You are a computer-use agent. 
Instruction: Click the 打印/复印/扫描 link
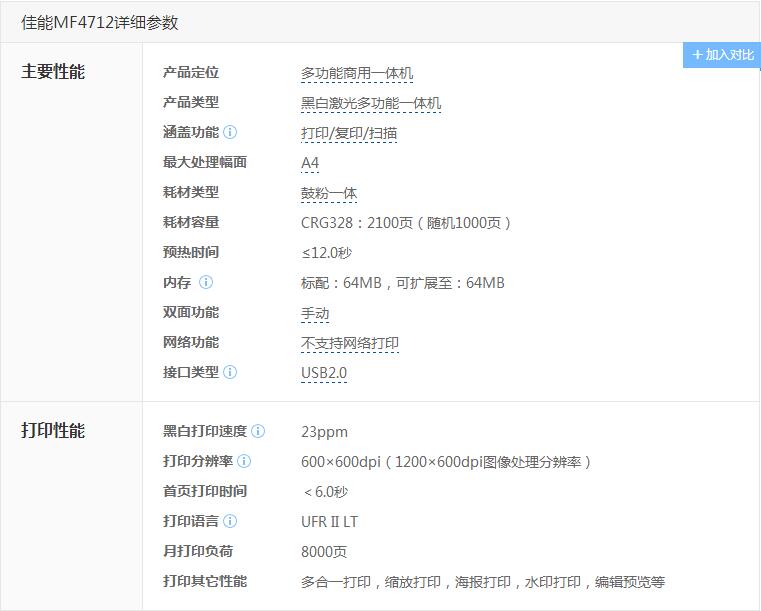(x=349, y=133)
